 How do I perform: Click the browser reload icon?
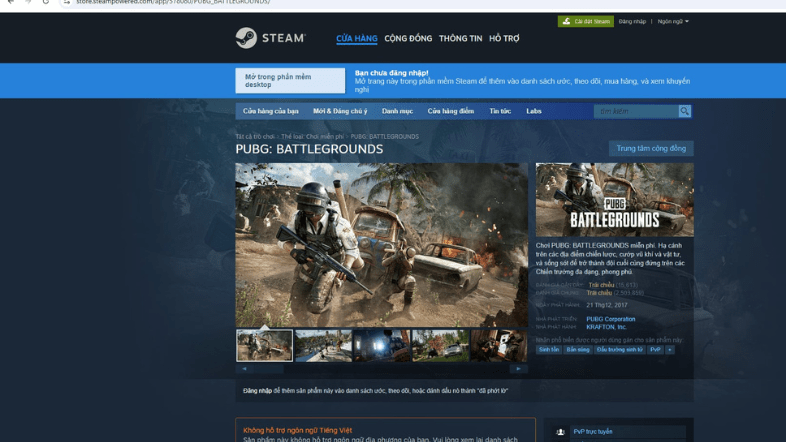click(x=45, y=2)
